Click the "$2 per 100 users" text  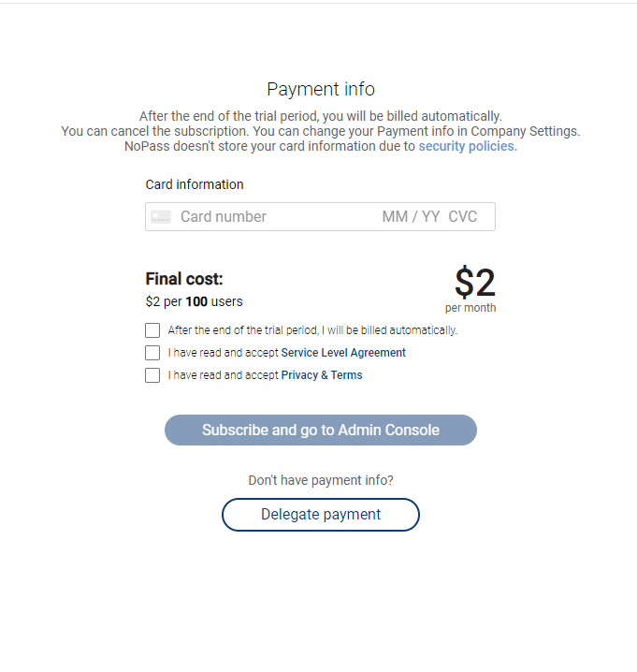click(195, 301)
